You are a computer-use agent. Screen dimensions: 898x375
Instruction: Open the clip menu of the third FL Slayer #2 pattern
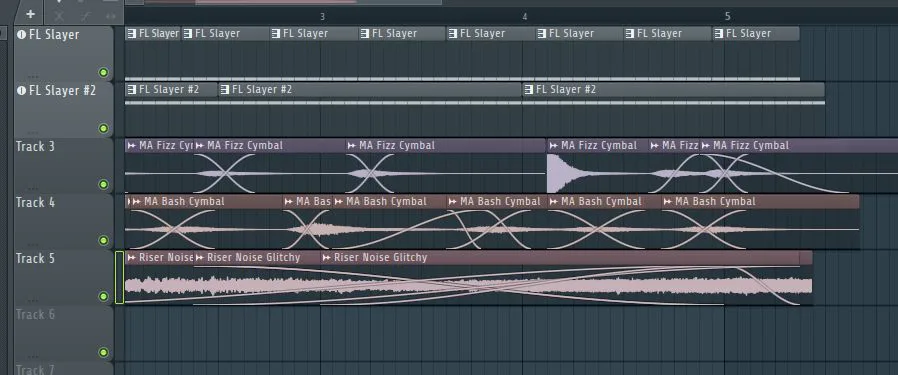click(x=529, y=90)
